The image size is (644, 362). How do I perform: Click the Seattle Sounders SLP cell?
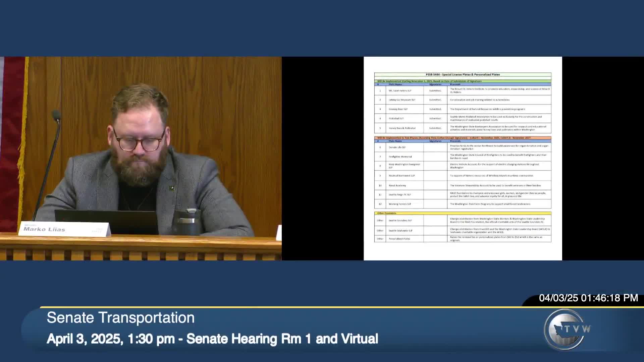point(400,221)
